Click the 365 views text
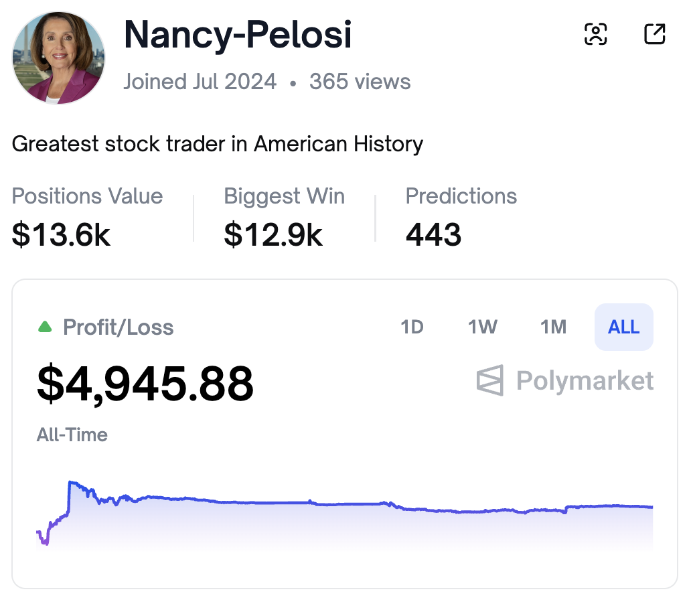This screenshot has height=616, width=691. 359,81
